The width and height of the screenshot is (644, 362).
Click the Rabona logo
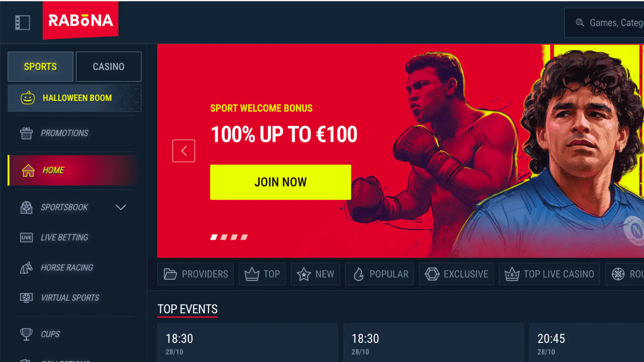pyautogui.click(x=80, y=20)
